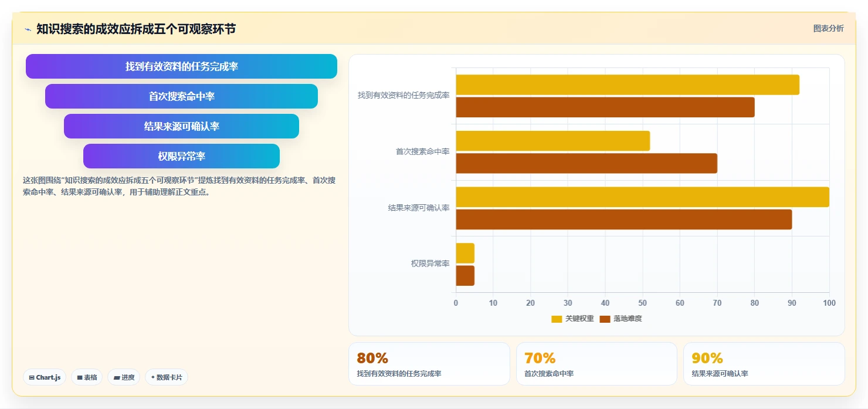Click the y-axis label 找到有效资料的任务完成率

(404, 96)
